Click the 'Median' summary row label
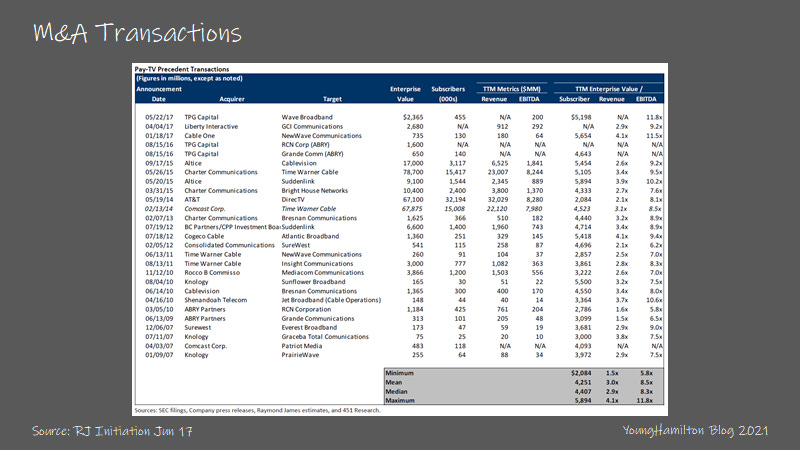 click(x=396, y=392)
